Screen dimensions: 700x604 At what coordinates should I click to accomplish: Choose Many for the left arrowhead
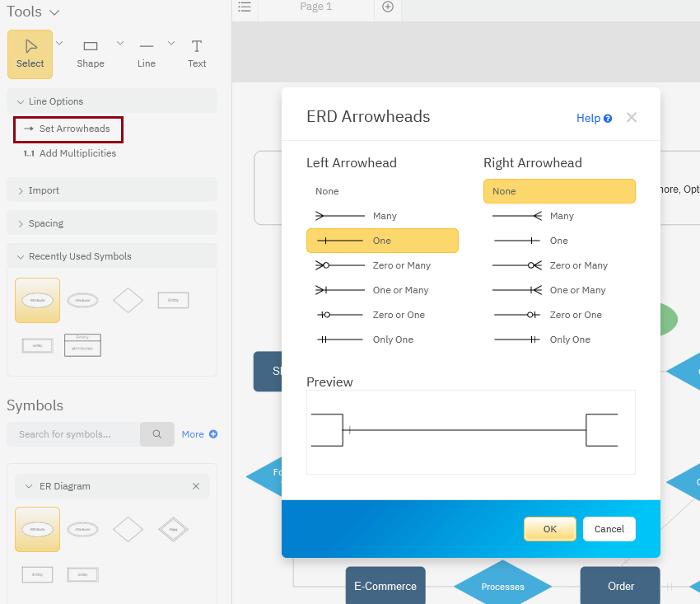click(382, 216)
